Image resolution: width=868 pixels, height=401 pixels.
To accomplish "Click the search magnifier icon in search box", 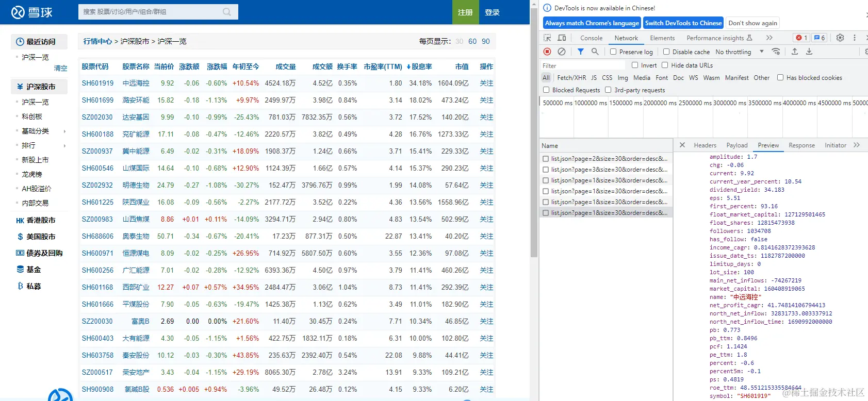I will point(227,12).
